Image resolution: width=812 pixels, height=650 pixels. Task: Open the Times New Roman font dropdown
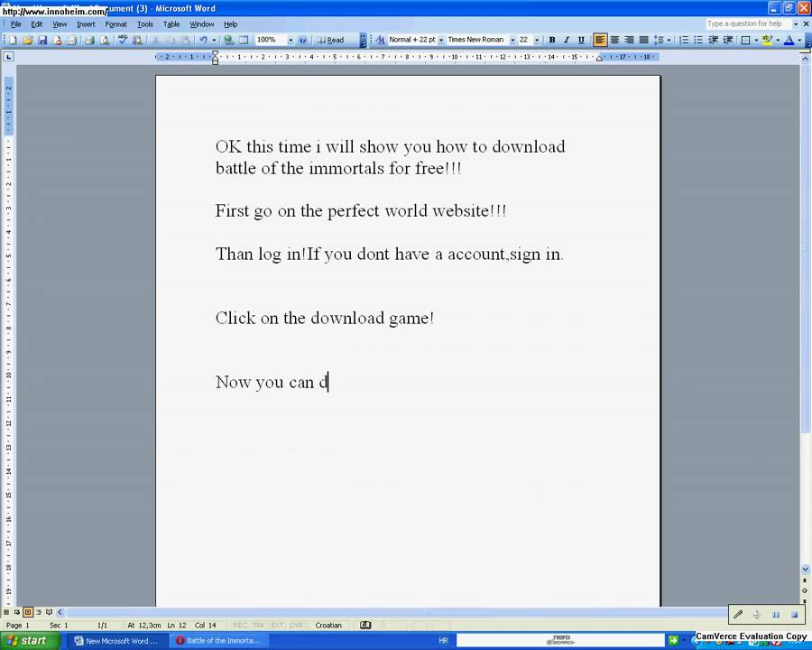512,40
